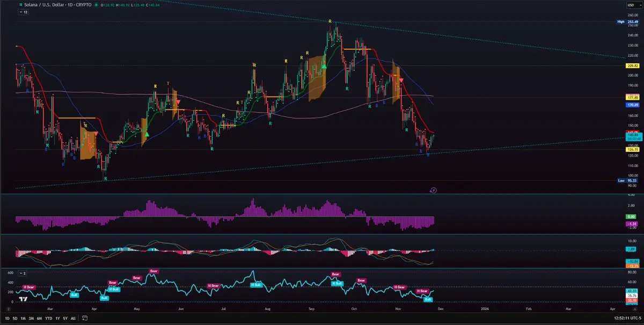
Task: Click the 209.82 yellow price label
Action: pyautogui.click(x=632, y=65)
